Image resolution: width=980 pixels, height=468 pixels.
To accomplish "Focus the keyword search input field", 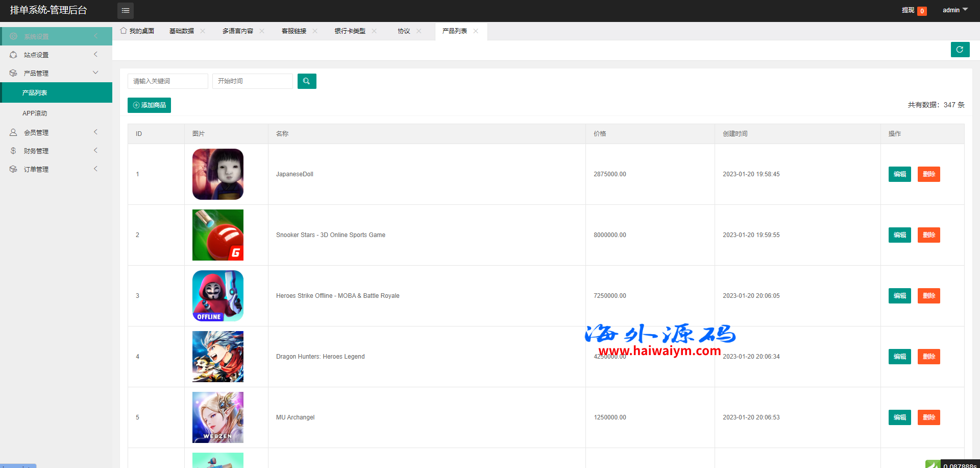I will pyautogui.click(x=167, y=81).
